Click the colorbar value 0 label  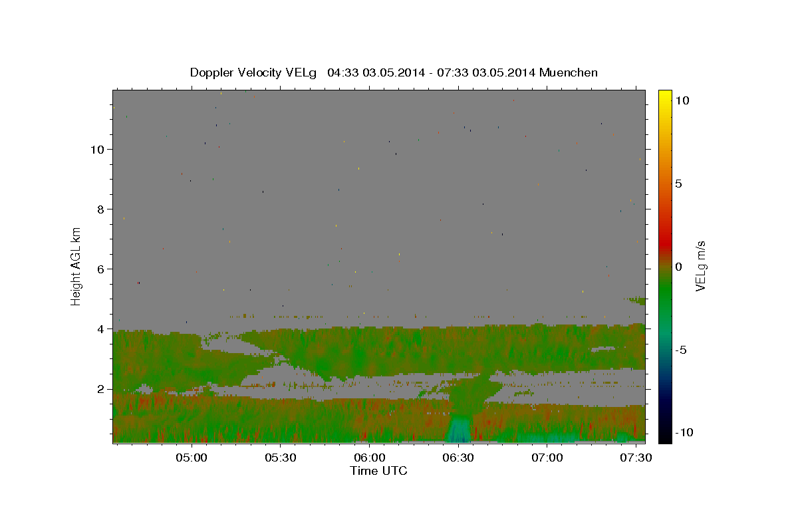[678, 267]
